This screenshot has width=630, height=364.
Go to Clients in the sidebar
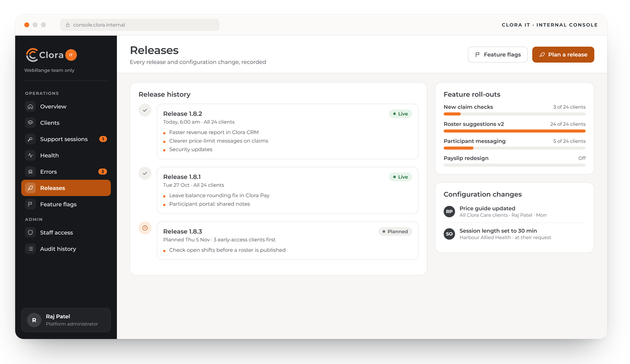click(66, 123)
